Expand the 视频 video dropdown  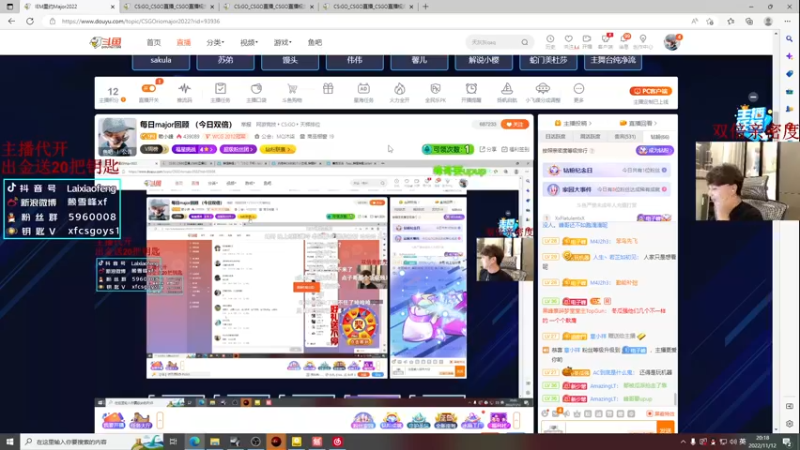249,42
